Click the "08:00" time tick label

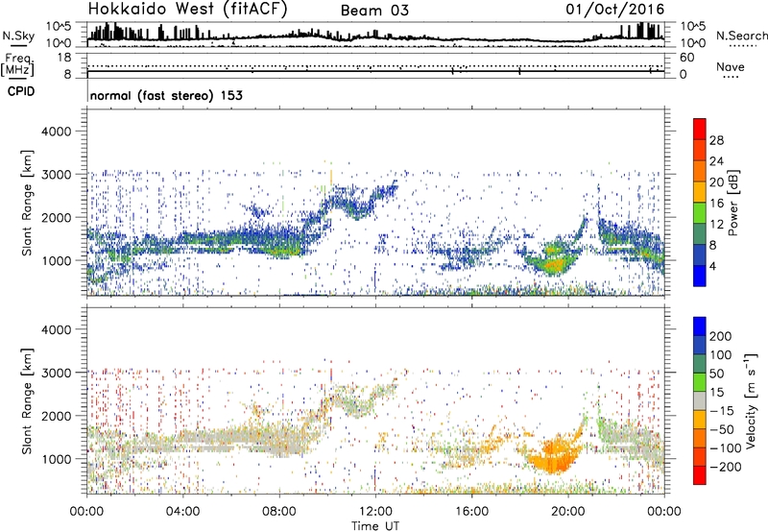tap(279, 512)
